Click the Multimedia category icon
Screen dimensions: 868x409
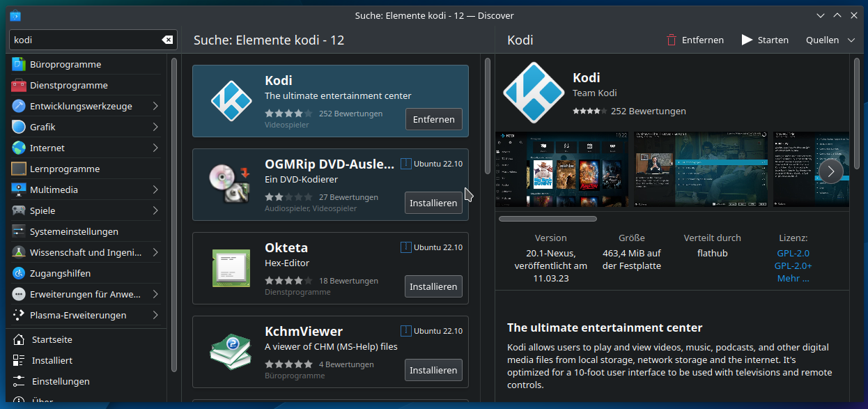(18, 190)
